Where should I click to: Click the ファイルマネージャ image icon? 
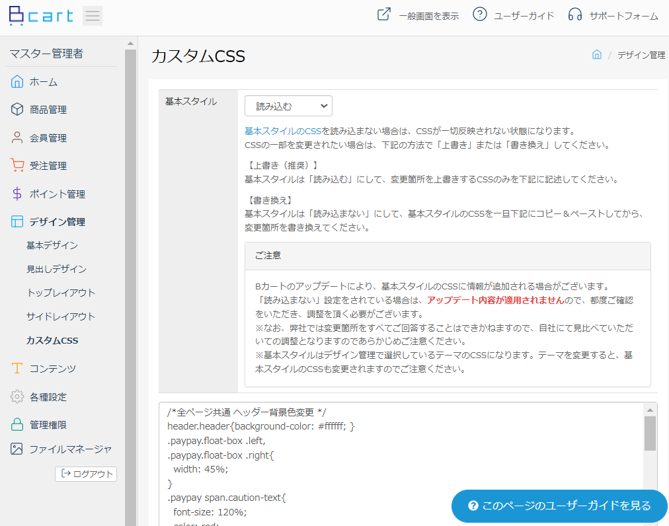tap(17, 449)
